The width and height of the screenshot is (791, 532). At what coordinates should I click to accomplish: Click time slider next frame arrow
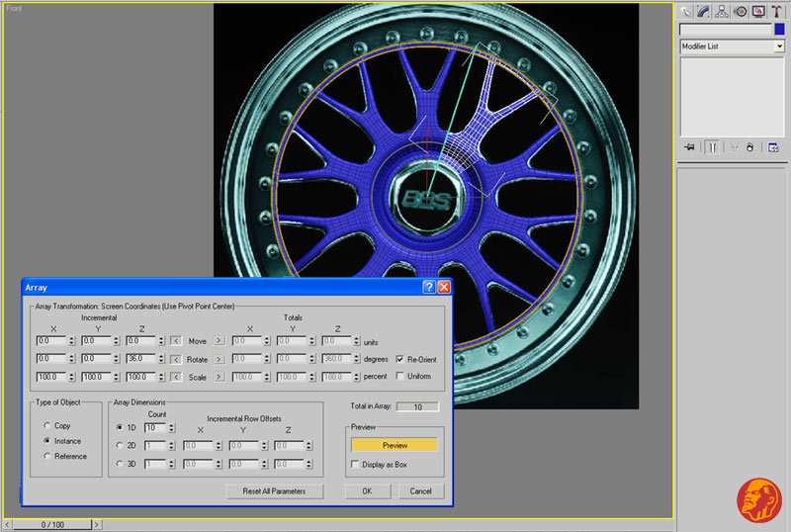[x=97, y=524]
